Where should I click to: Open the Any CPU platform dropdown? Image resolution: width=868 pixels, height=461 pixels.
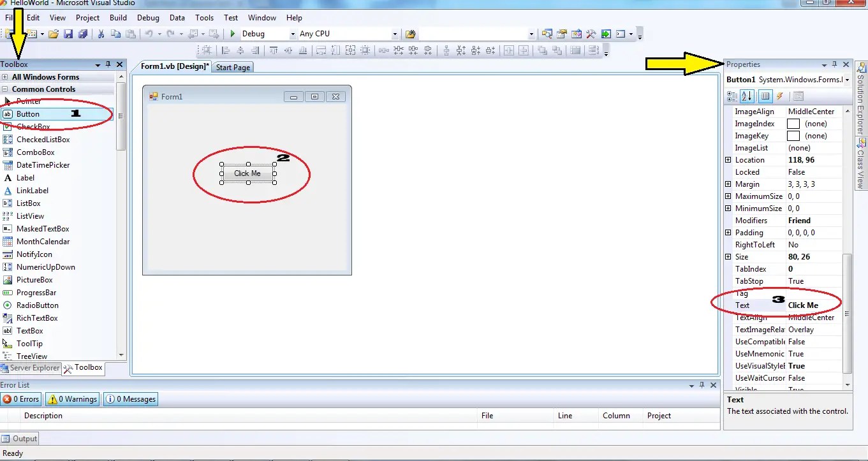point(394,33)
